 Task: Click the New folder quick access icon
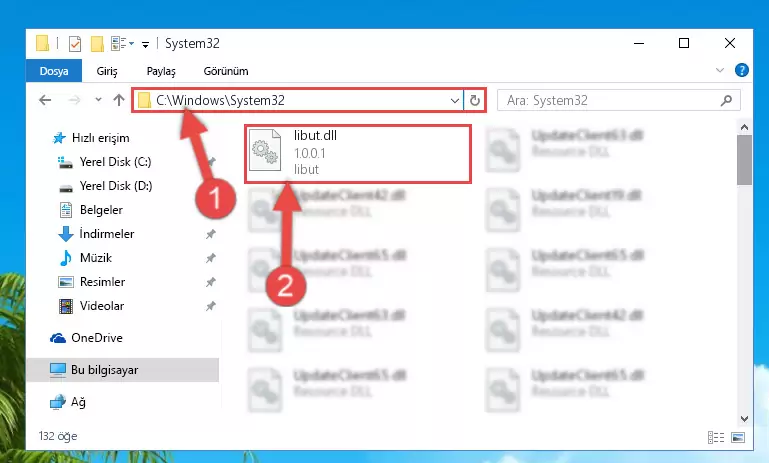[97, 44]
